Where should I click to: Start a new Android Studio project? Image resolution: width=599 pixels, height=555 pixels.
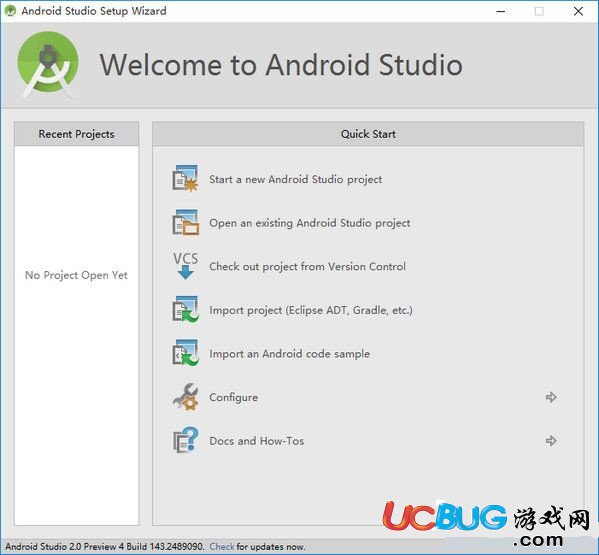coord(295,180)
